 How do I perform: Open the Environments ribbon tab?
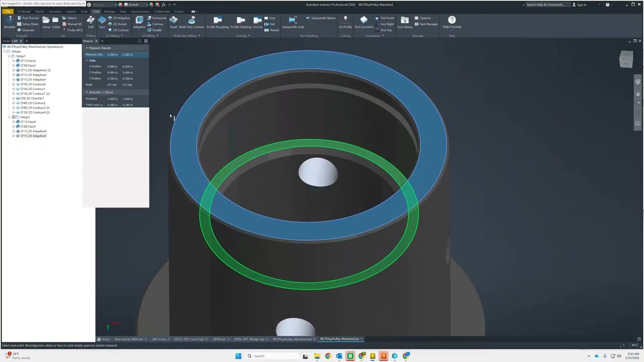pos(140,12)
